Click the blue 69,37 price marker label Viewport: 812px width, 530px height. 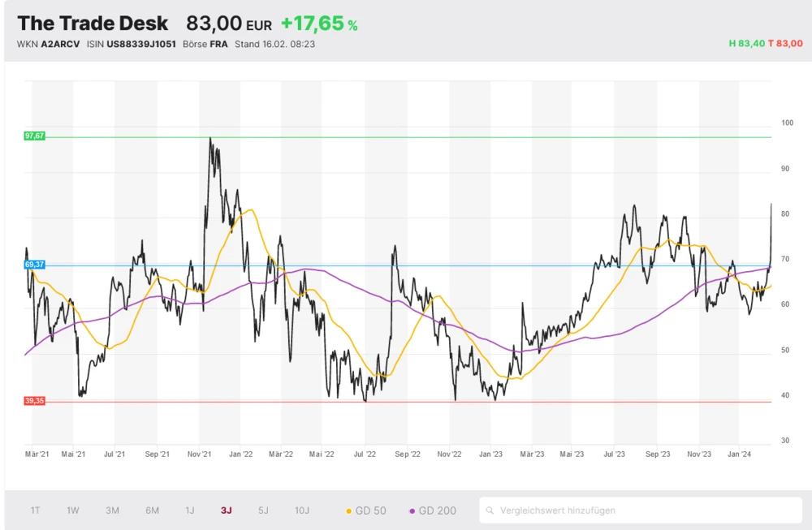coord(34,265)
